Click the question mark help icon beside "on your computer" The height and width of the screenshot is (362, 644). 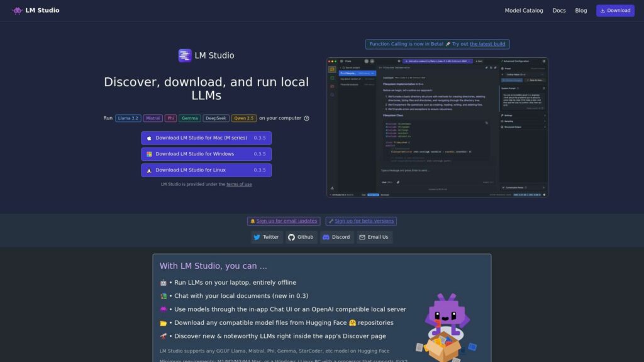coord(306,118)
